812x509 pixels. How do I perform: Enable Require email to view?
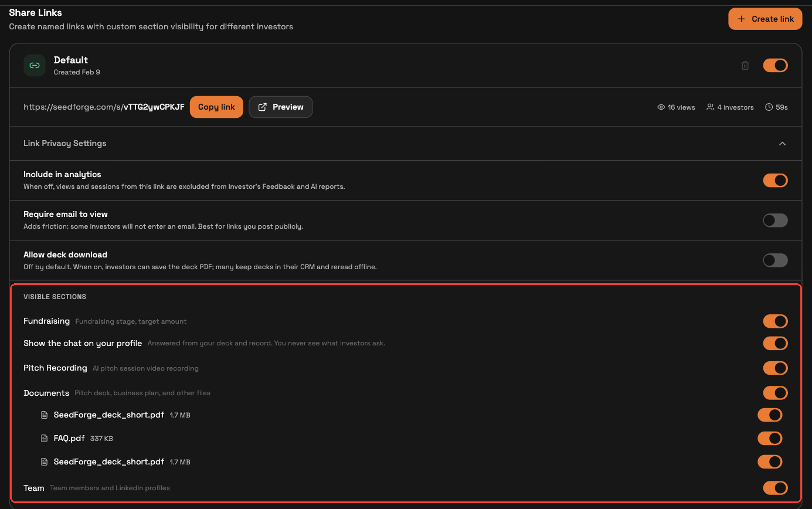tap(775, 220)
